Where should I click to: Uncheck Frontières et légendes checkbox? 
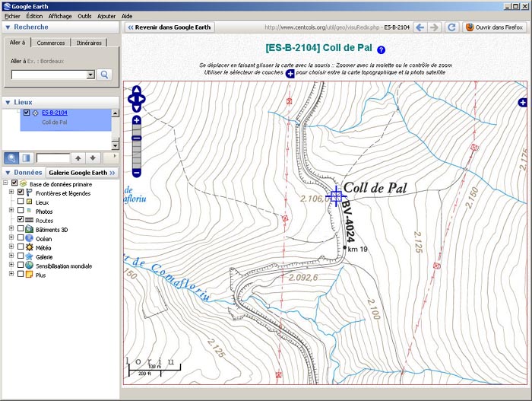21,193
